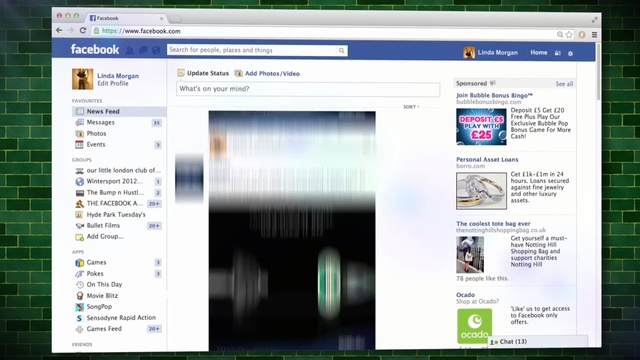
Task: Click the Movie Blitz app icon
Action: pyautogui.click(x=80, y=296)
